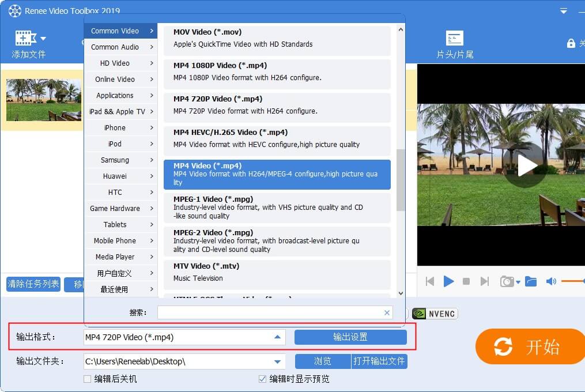The image size is (585, 392).
Task: Open the title bar dropdown menu icon
Action: (x=563, y=11)
